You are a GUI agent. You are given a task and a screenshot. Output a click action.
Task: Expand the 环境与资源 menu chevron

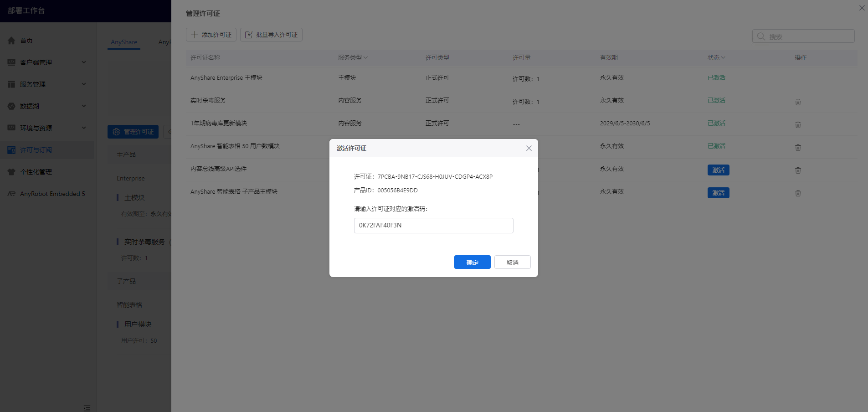84,128
